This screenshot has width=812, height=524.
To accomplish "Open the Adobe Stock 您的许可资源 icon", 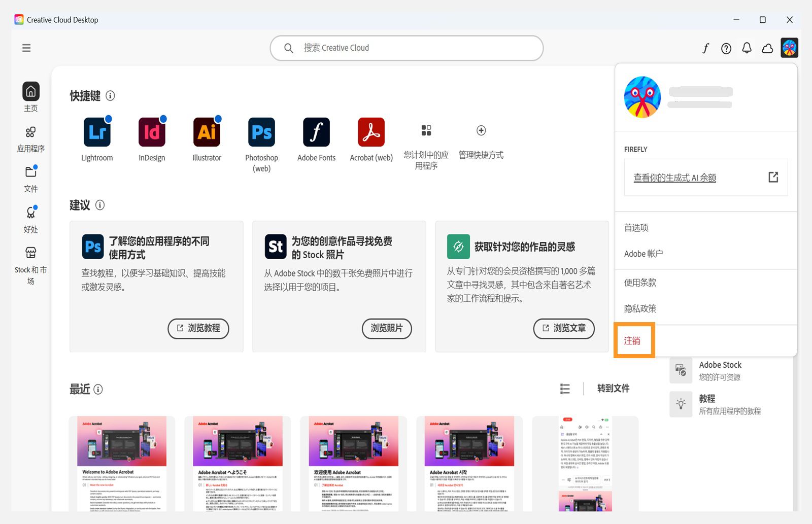I will point(681,370).
